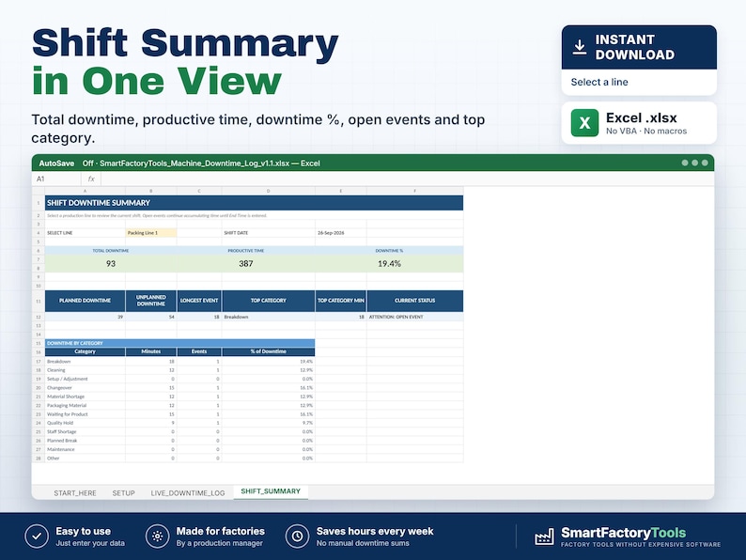Select the Material Shortage category cell
746x560 pixels.
tap(85, 397)
